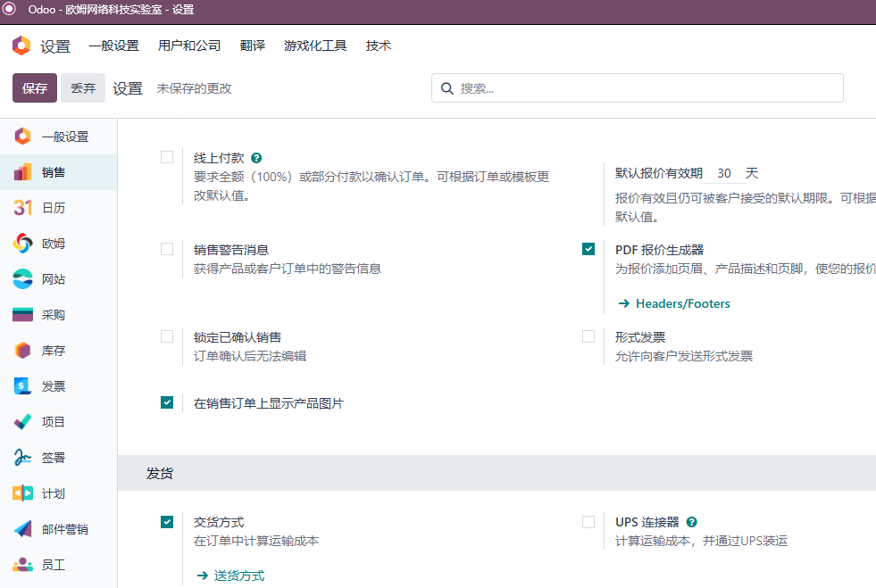Open the 网站 globe icon in sidebar
This screenshot has height=588, width=876.
[22, 279]
